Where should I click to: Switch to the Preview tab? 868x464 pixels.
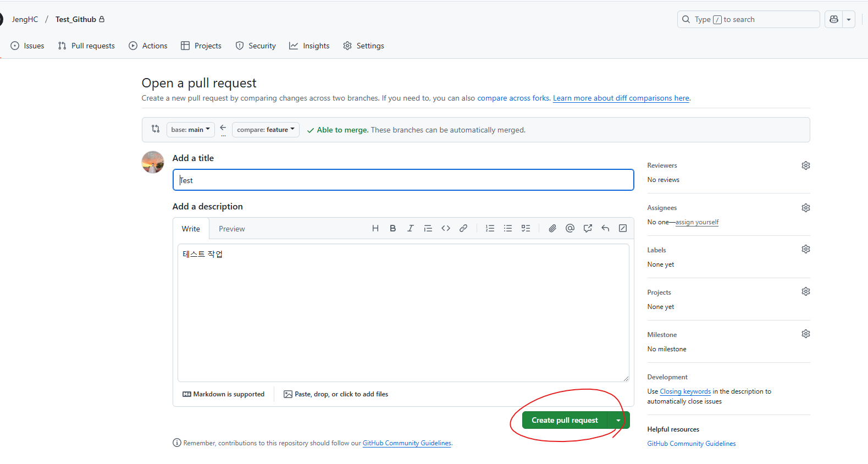tap(232, 229)
